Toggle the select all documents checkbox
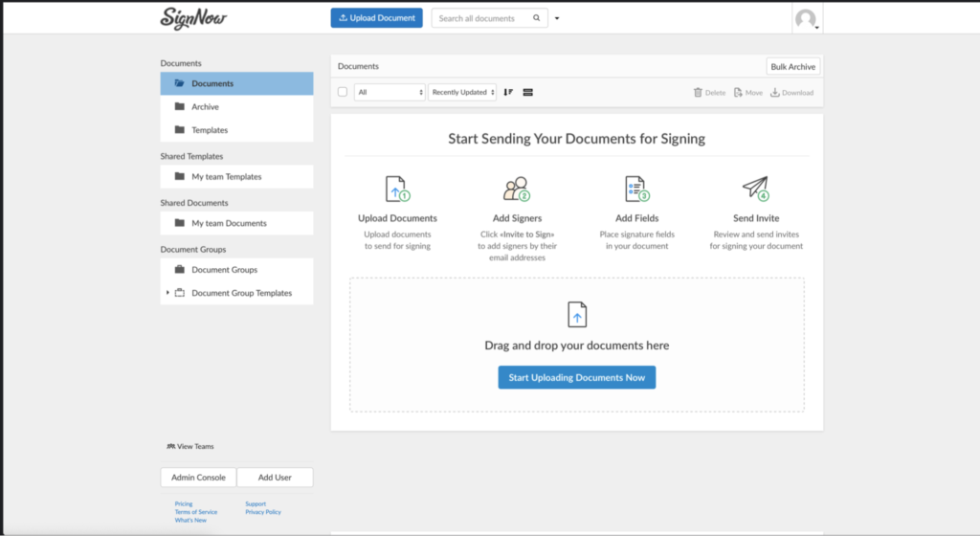The image size is (980, 536). [x=343, y=92]
